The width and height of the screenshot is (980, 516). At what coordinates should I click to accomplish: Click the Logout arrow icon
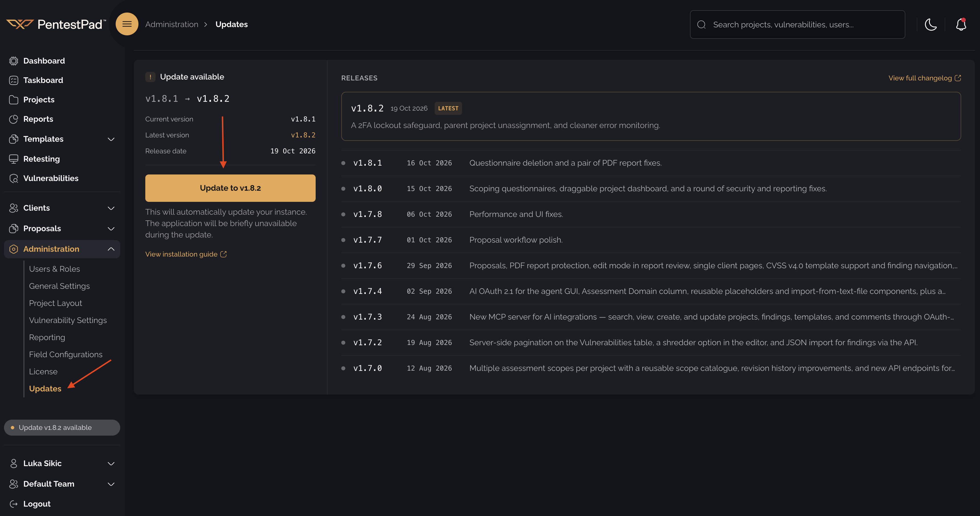tap(14, 504)
